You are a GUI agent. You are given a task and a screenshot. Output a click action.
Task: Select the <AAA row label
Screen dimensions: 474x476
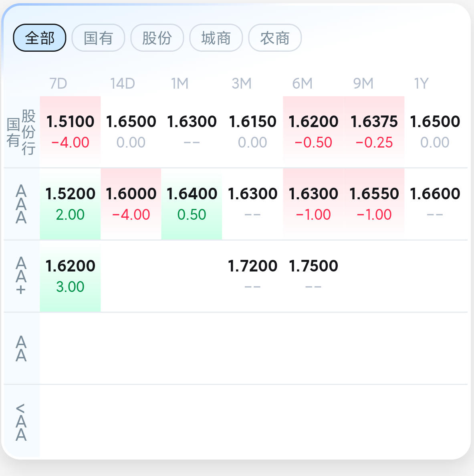(x=22, y=421)
